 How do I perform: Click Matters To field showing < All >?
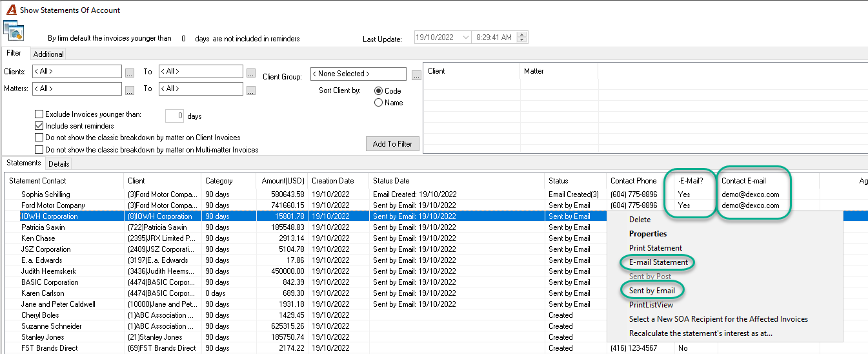[x=201, y=89]
